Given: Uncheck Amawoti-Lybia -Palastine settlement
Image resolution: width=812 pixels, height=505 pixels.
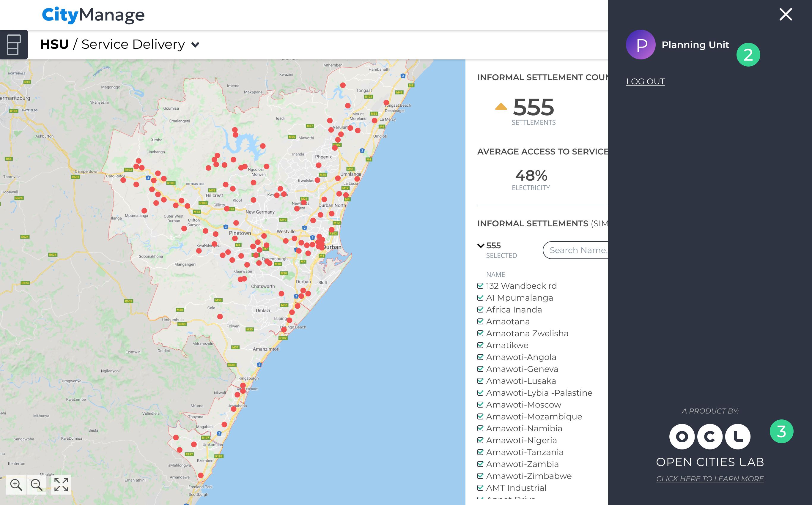Looking at the screenshot, I should [480, 393].
